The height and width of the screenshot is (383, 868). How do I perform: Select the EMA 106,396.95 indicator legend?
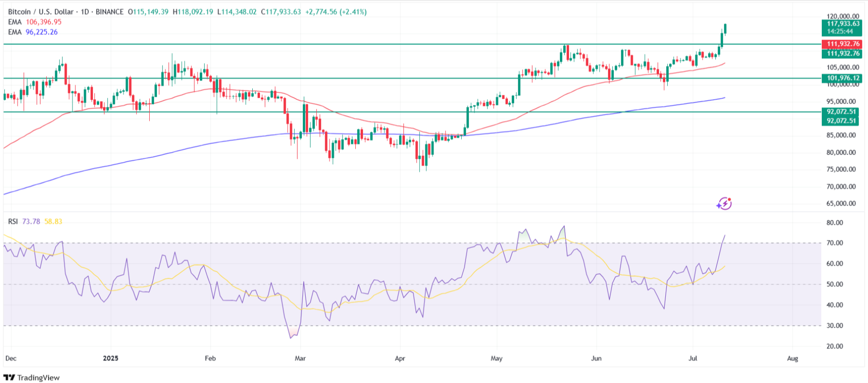(x=35, y=22)
